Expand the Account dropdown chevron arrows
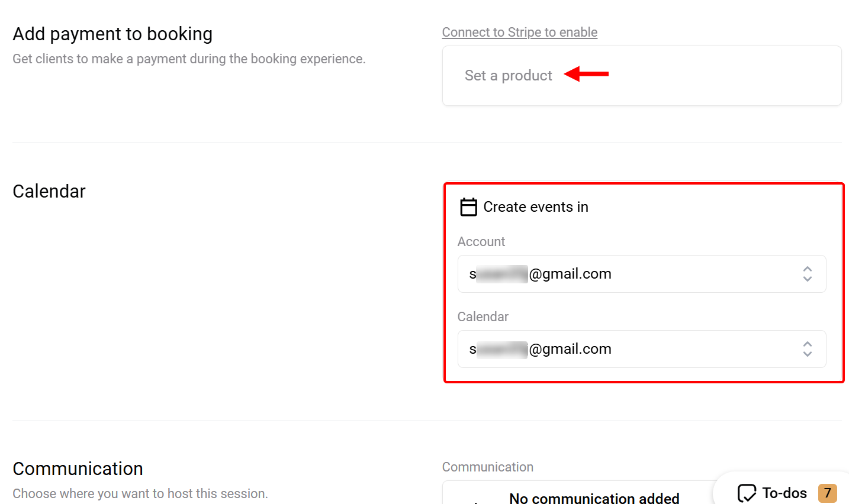The width and height of the screenshot is (849, 504). click(807, 274)
